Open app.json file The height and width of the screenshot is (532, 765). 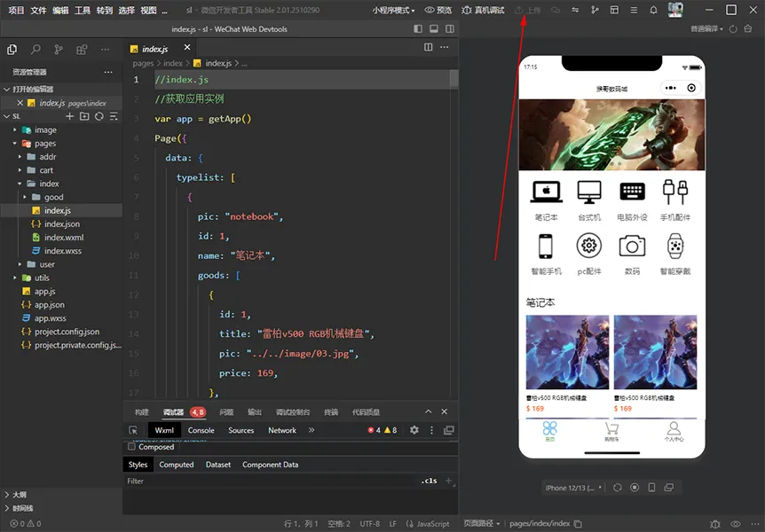tap(49, 305)
